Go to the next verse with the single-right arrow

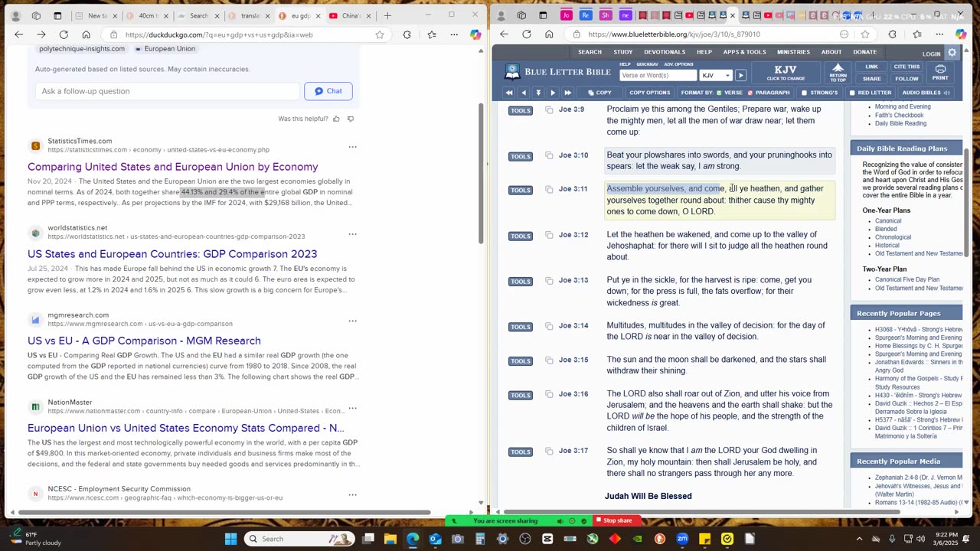(x=553, y=93)
